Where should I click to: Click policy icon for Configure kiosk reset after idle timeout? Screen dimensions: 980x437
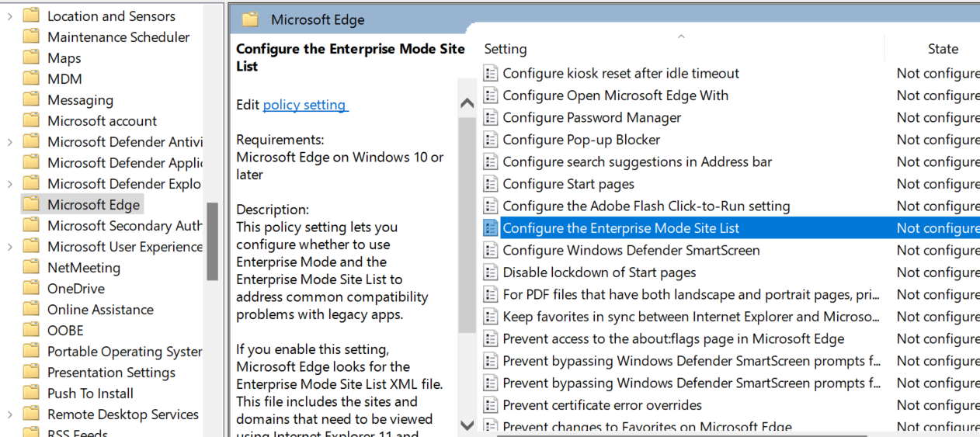point(490,74)
